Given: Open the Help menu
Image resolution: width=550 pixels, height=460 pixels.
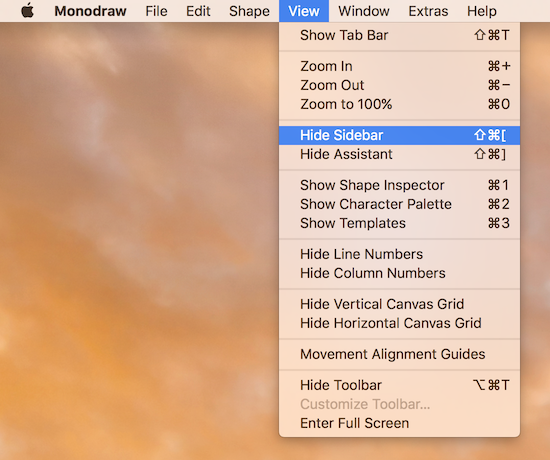Looking at the screenshot, I should (x=482, y=11).
